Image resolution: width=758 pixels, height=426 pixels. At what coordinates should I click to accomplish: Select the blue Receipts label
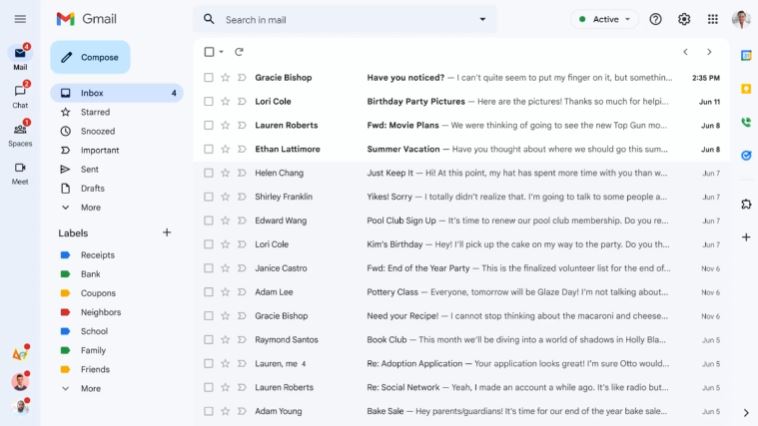[x=97, y=255]
